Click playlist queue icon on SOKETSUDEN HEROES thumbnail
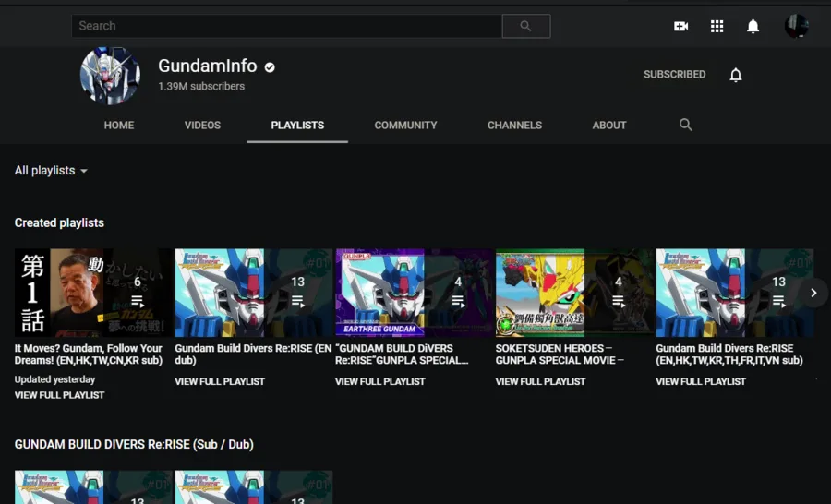 618,302
